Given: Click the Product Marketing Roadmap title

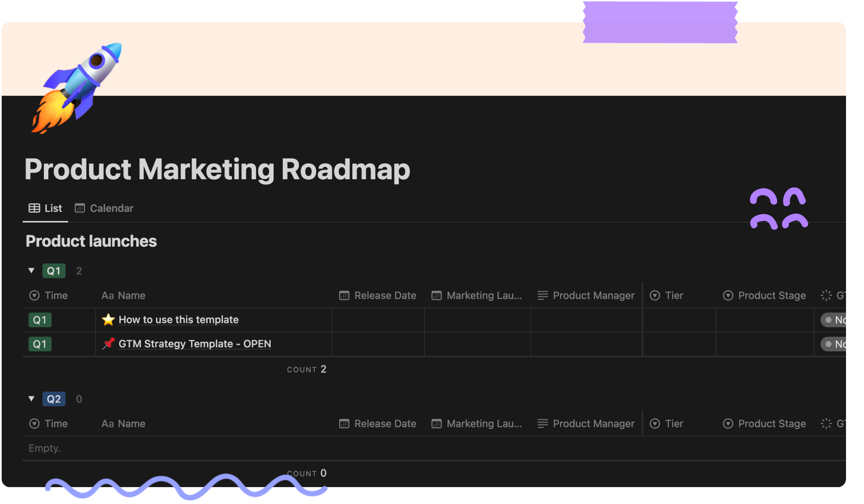Looking at the screenshot, I should (217, 169).
